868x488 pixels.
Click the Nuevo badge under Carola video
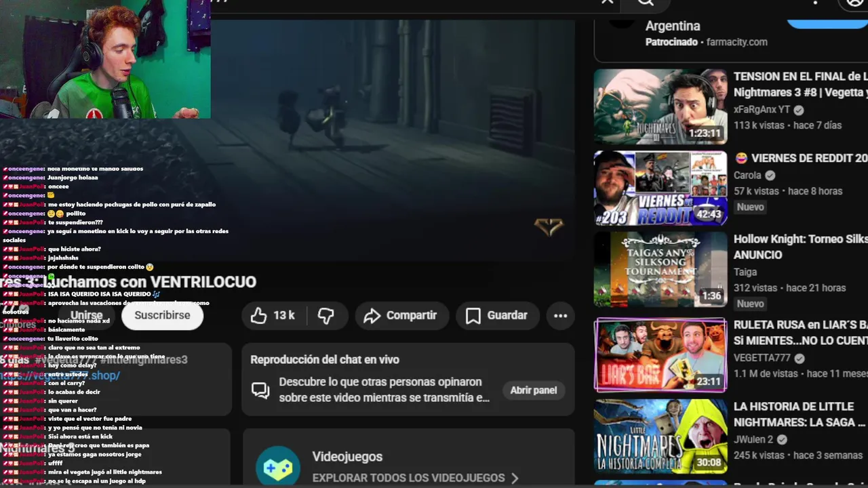tap(750, 207)
